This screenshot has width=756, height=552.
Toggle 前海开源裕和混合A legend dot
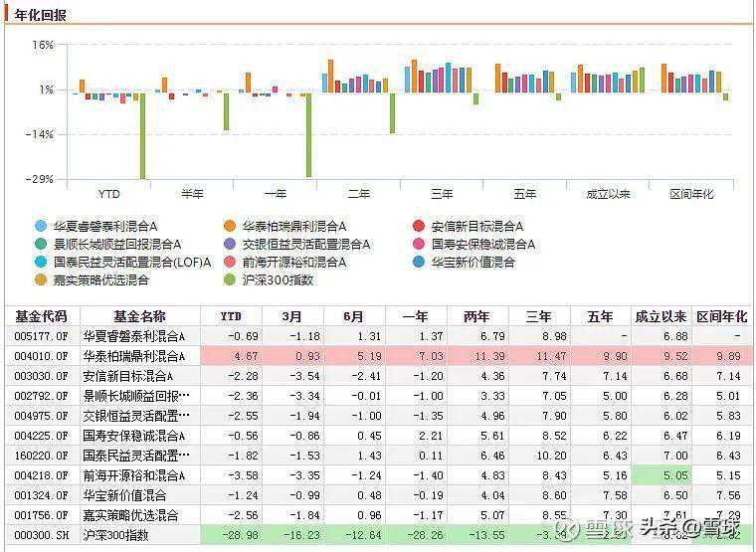(230, 262)
